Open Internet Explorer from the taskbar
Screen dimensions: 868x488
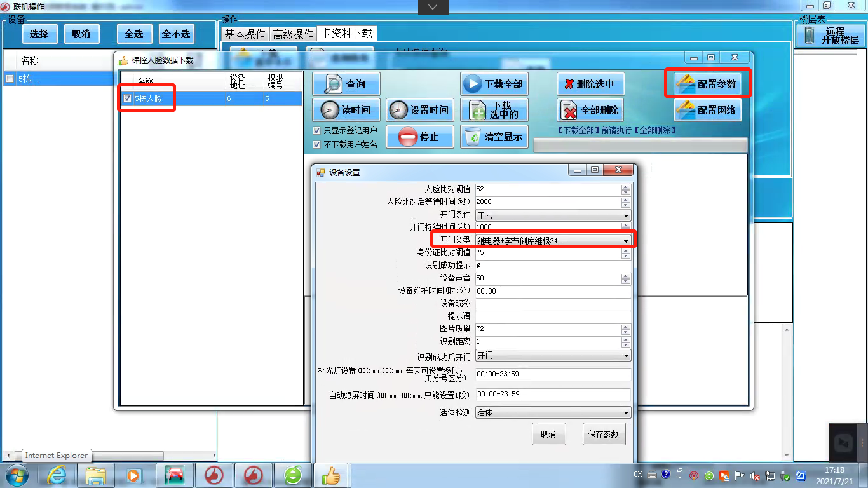[x=57, y=475]
